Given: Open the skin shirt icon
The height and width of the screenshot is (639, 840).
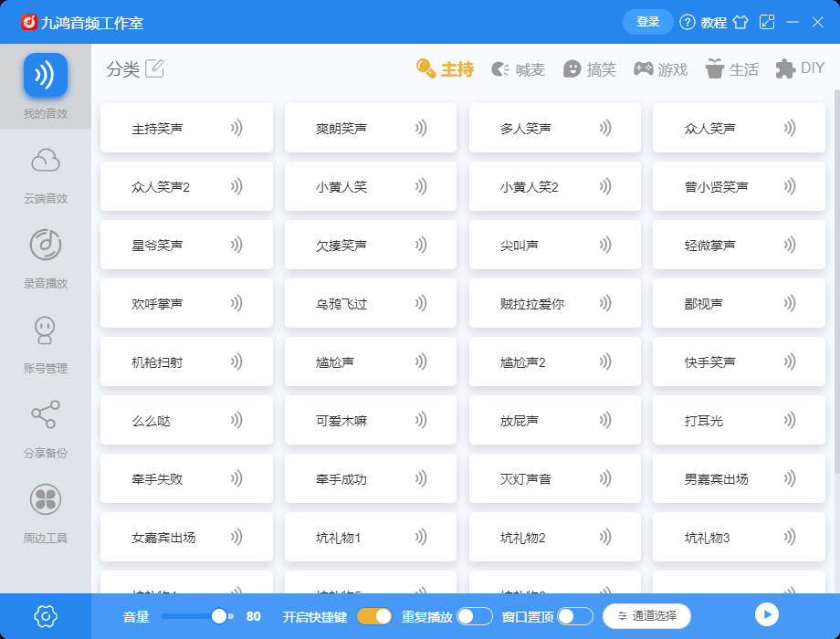Looking at the screenshot, I should click(x=740, y=22).
